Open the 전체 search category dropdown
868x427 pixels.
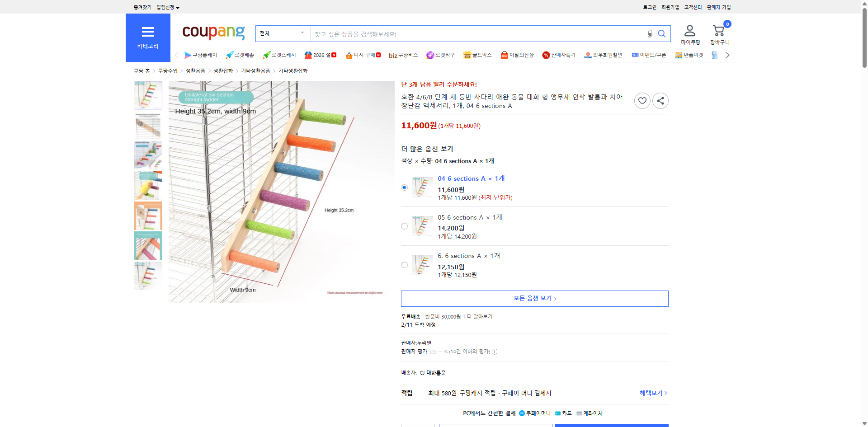pyautogui.click(x=282, y=33)
